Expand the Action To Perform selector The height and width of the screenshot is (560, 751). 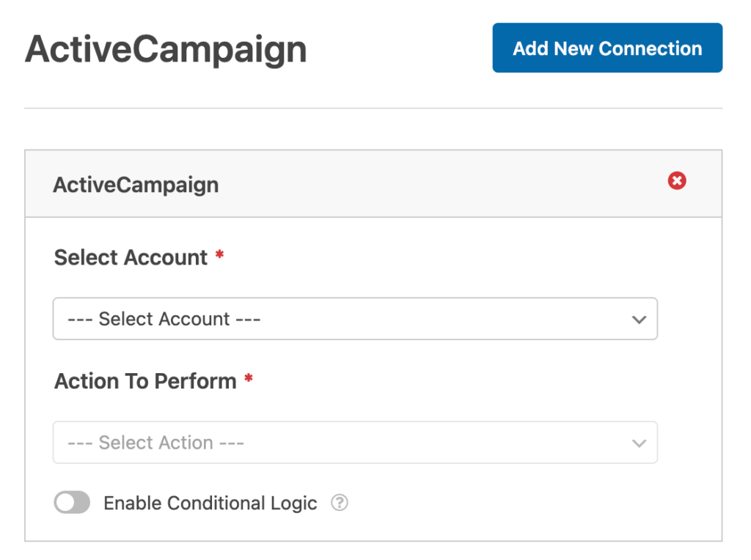click(x=355, y=443)
